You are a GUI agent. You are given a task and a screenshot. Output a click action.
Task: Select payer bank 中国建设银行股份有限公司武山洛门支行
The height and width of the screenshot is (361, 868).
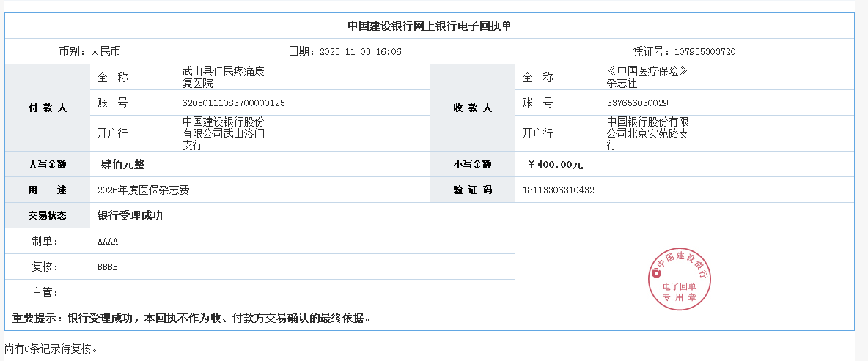coord(223,133)
